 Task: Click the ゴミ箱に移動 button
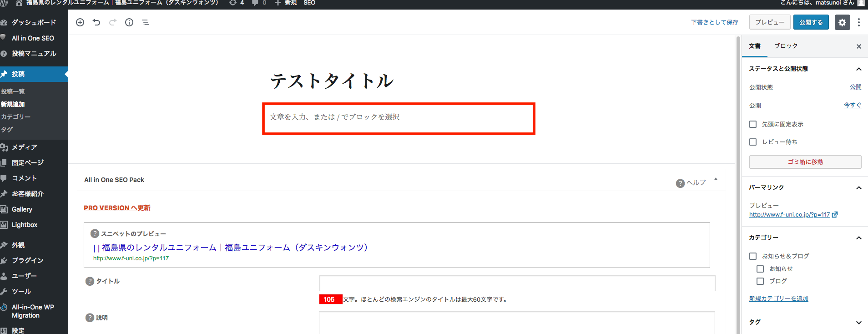(x=805, y=162)
